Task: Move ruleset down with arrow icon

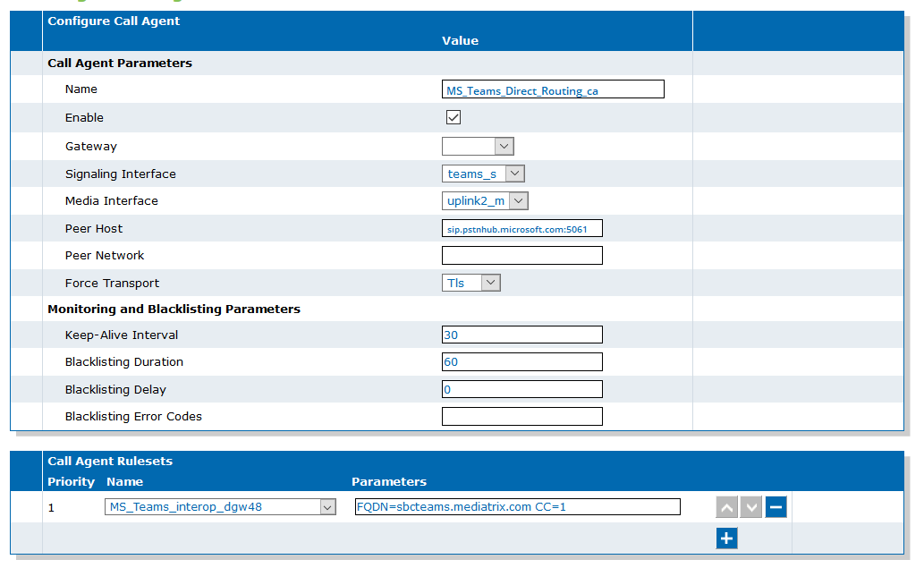Action: 751,506
